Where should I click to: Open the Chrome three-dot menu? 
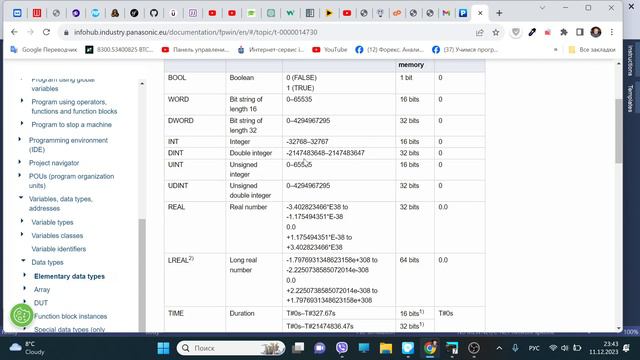[611, 32]
